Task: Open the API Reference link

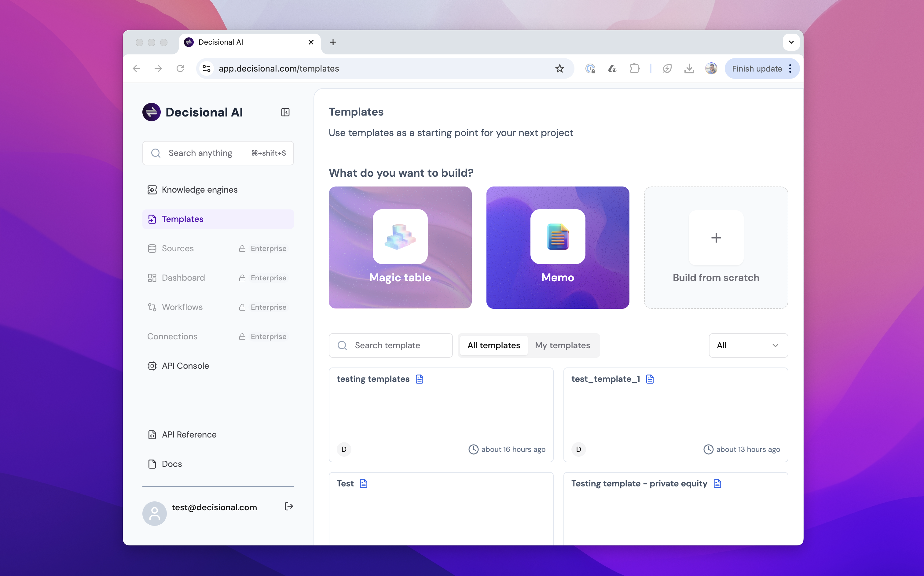Action: click(x=189, y=435)
